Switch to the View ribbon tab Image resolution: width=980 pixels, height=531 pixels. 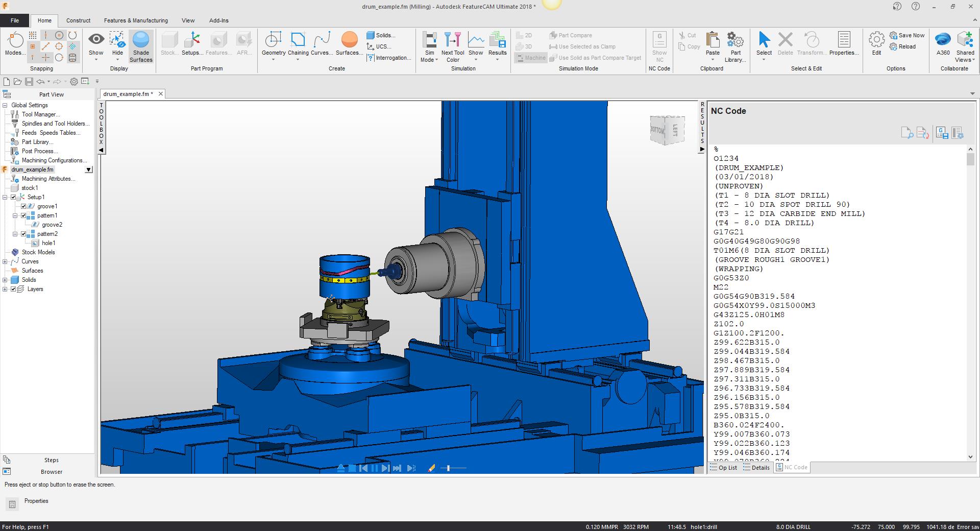(x=188, y=20)
